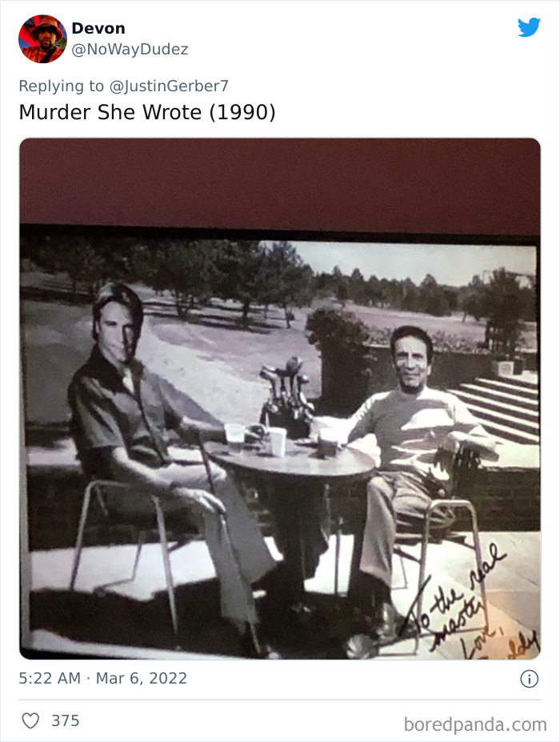Click the 'Replying to' label

point(61,86)
